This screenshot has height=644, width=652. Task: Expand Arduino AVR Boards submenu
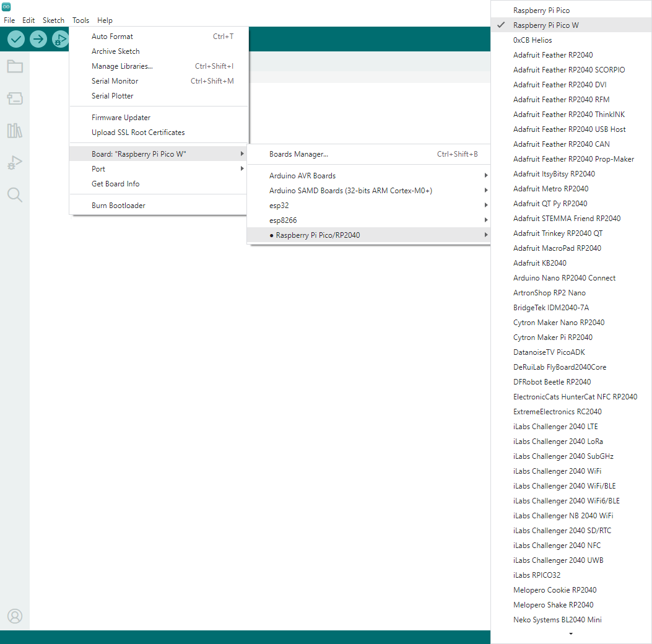tap(369, 176)
